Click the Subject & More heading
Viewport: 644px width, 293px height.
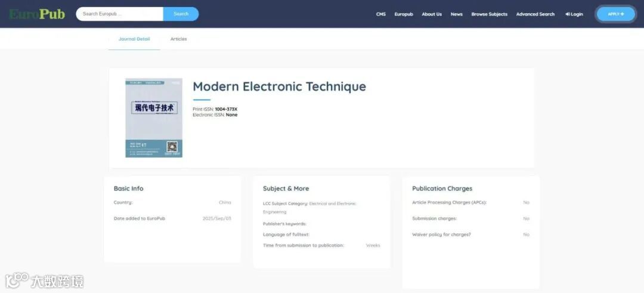point(286,189)
